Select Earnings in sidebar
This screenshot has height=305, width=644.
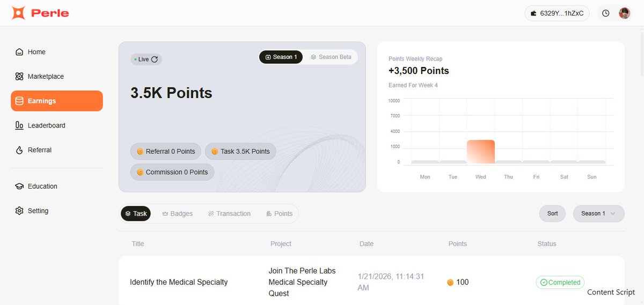tap(57, 101)
